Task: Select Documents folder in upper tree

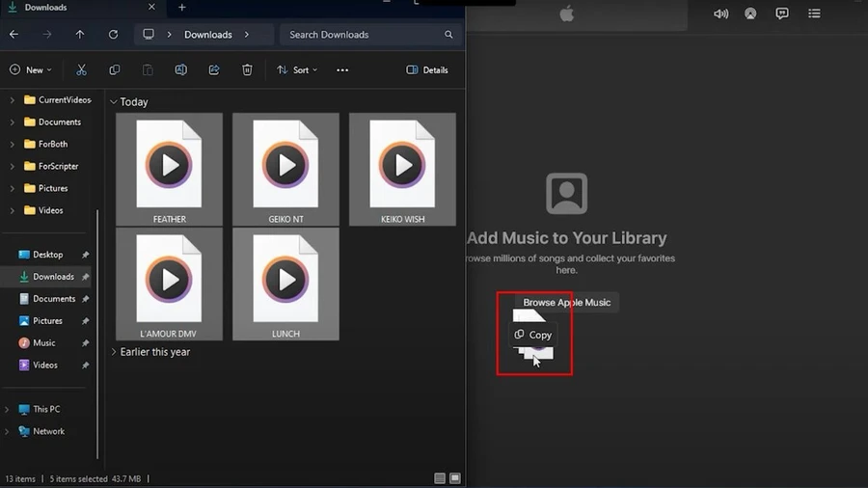Action: click(x=59, y=122)
